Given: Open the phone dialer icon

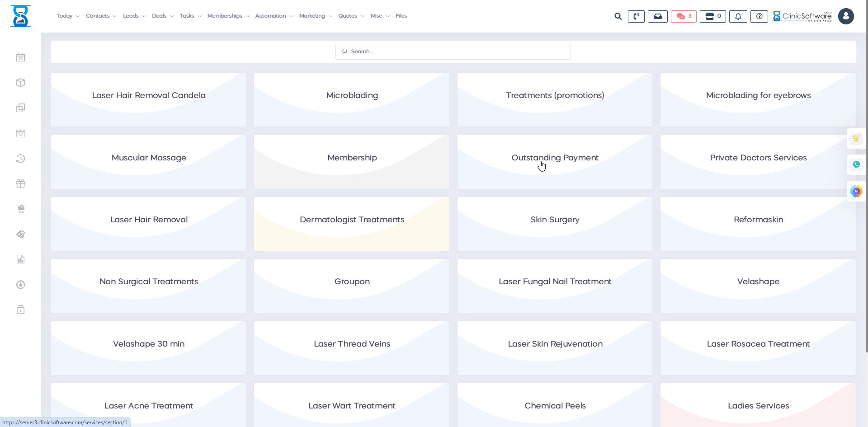Looking at the screenshot, I should 636,16.
